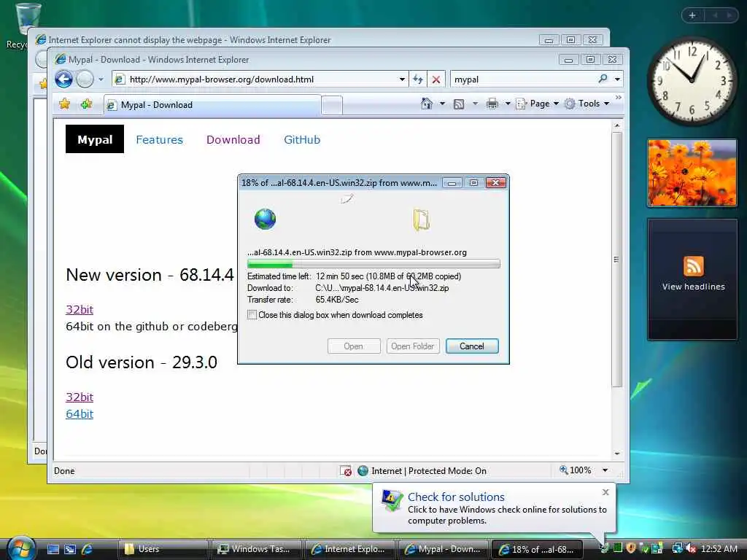Switch to Windows Task Manager taskbar button
Viewport: 747px width, 560px height.
point(256,549)
